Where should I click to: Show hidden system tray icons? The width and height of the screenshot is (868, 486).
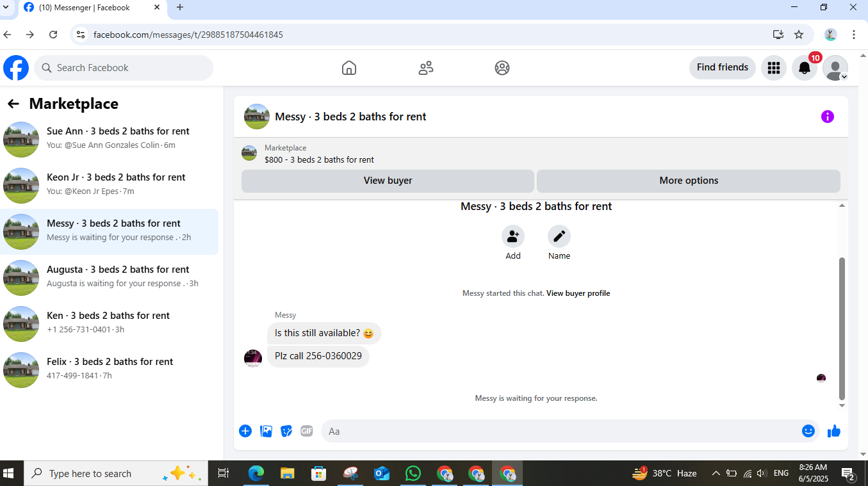716,473
